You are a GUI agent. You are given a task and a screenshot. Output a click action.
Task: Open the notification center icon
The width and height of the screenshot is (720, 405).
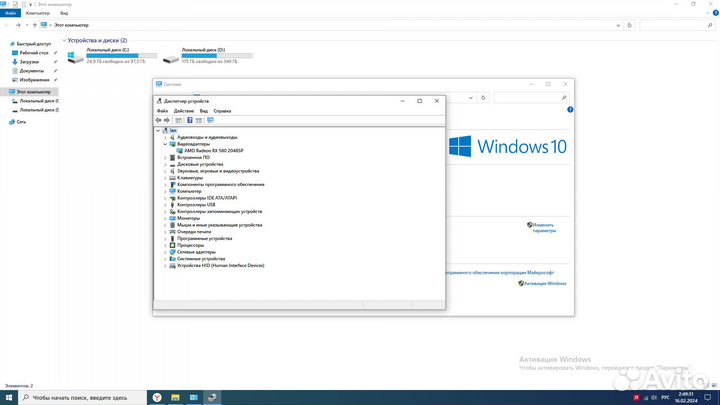coord(708,398)
